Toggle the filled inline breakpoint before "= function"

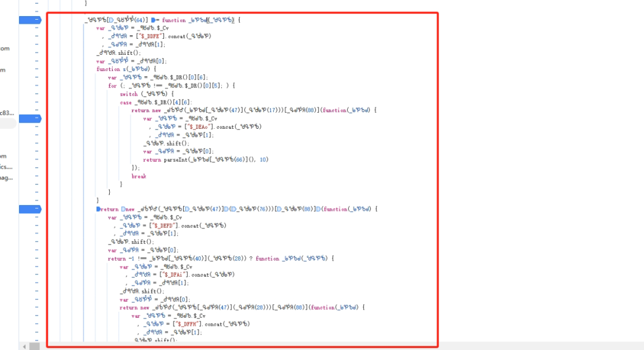(154, 20)
